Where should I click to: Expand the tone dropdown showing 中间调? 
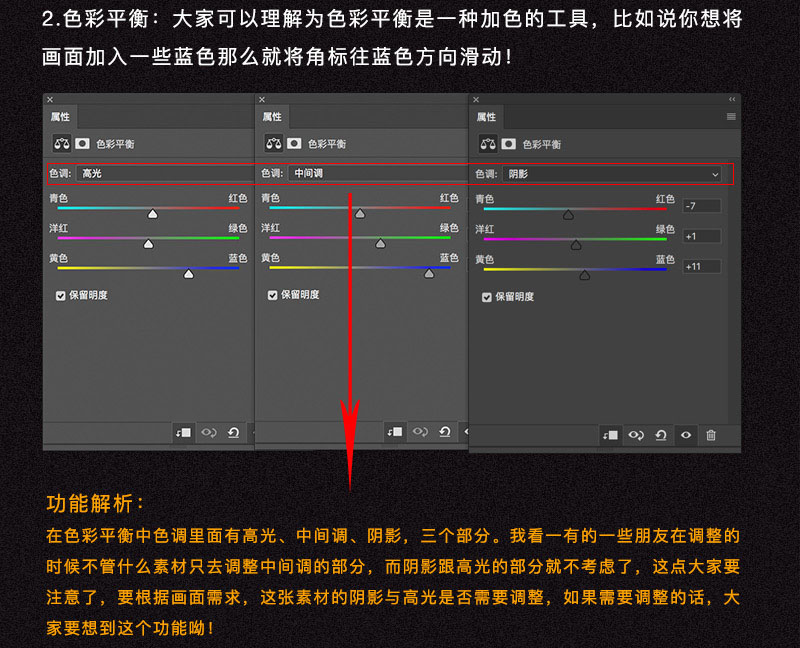point(370,173)
